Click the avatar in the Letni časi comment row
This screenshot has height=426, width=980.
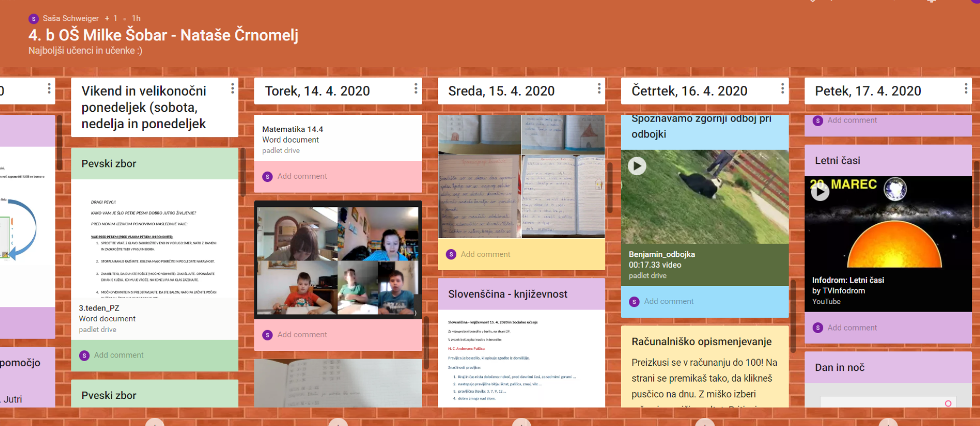818,328
